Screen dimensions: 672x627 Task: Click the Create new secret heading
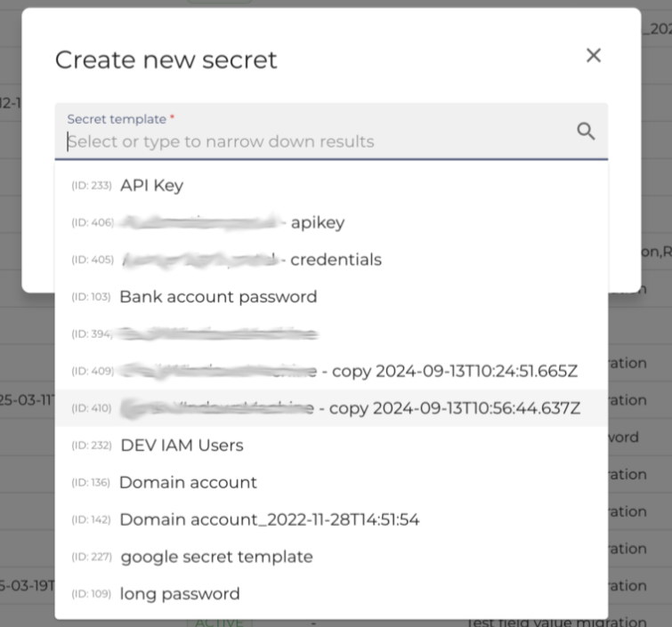click(166, 60)
